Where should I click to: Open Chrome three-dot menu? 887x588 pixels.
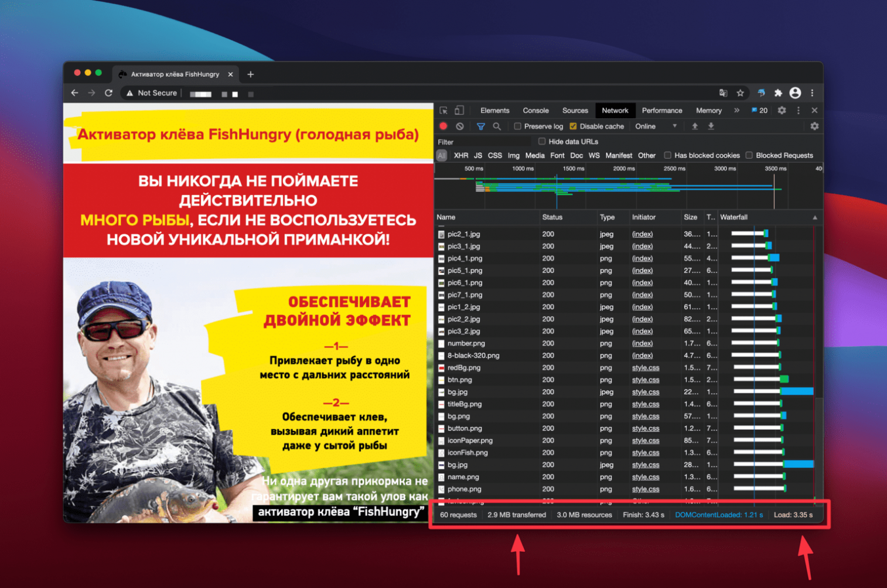tap(812, 93)
